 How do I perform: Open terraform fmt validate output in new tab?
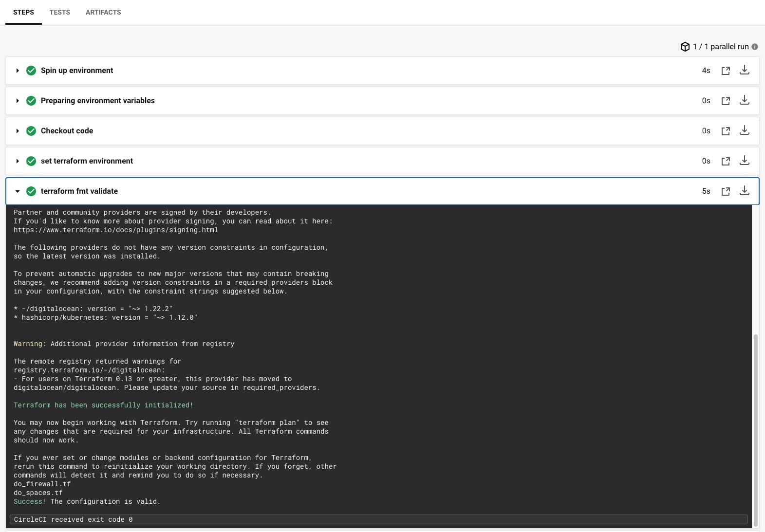[x=726, y=191]
